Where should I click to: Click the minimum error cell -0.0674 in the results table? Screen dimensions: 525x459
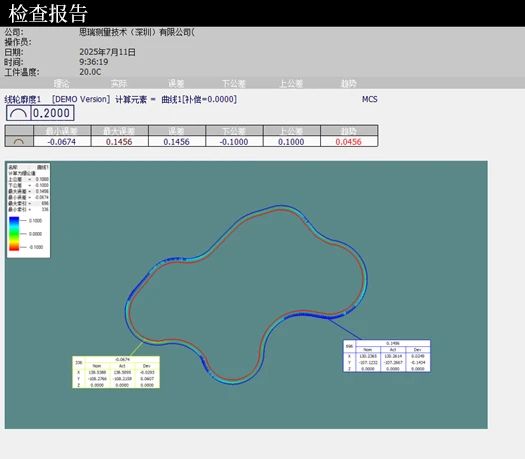[62, 142]
